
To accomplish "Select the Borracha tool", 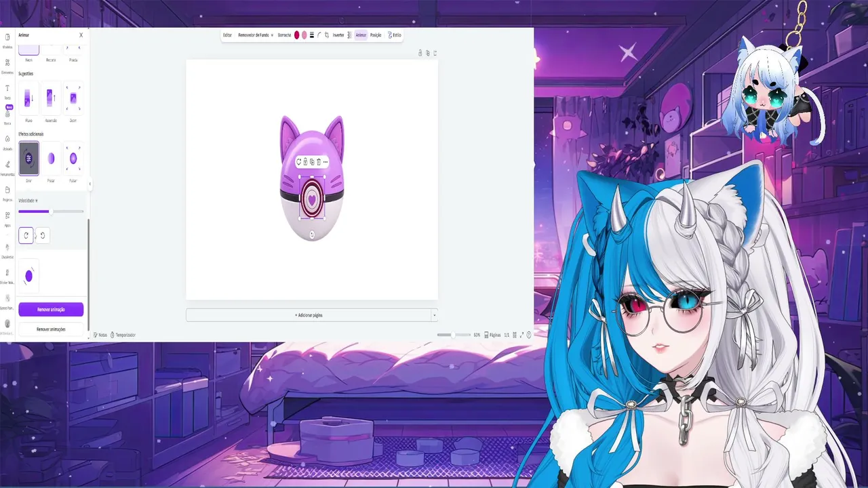I will [x=284, y=35].
